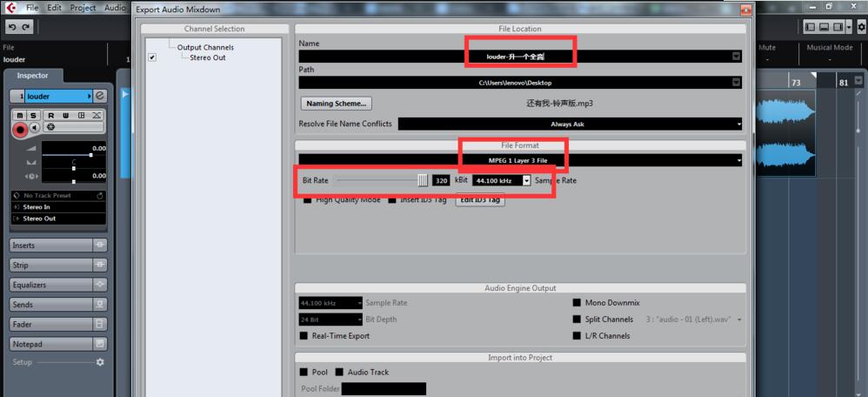The height and width of the screenshot is (397, 868).
Task: Check the L/R Channels option
Action: click(577, 335)
